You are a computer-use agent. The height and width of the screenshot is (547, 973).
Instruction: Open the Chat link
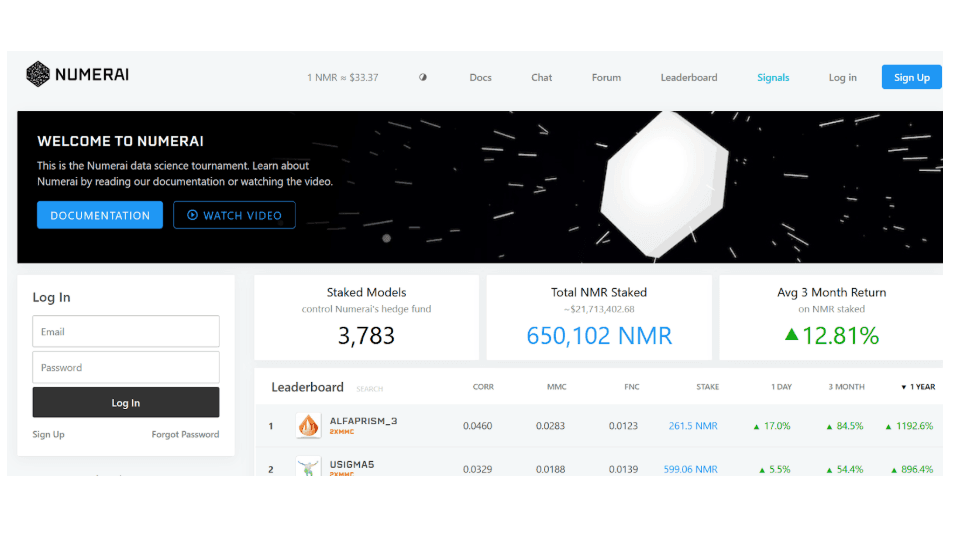click(x=541, y=77)
